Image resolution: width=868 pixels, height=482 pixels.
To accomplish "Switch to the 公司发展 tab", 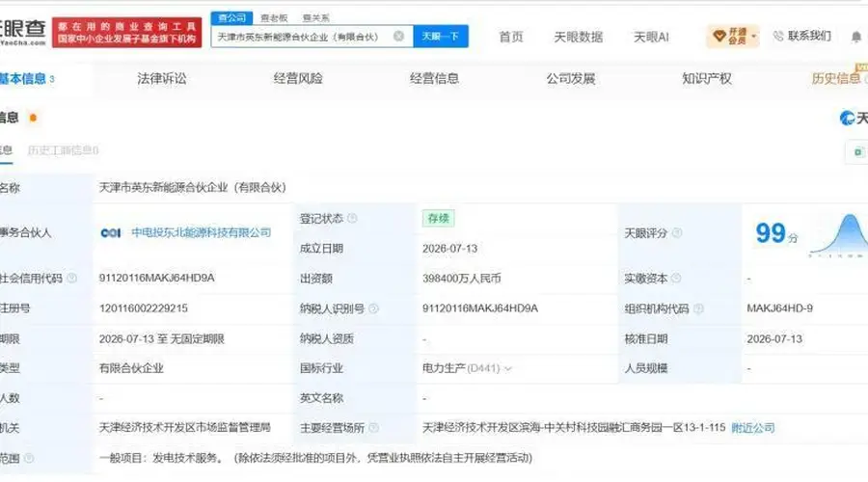I will 571,79.
